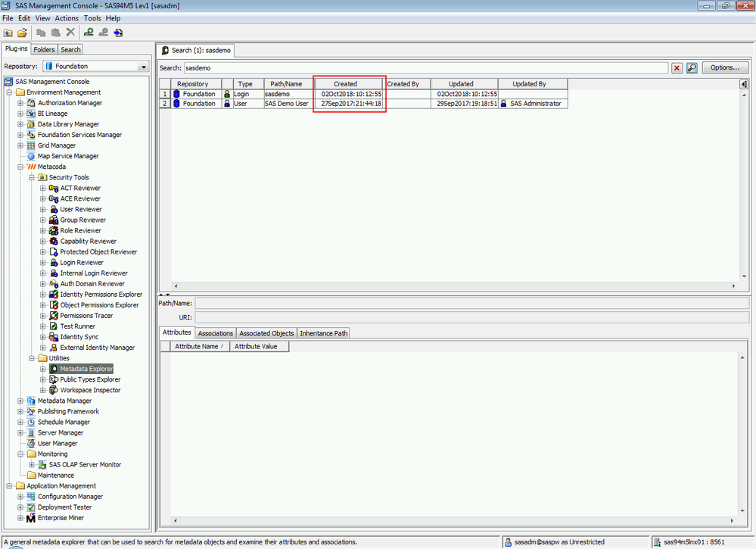Click the attributes pane vertical scrollbar
Screen dimensions: 756x549
(x=742, y=434)
